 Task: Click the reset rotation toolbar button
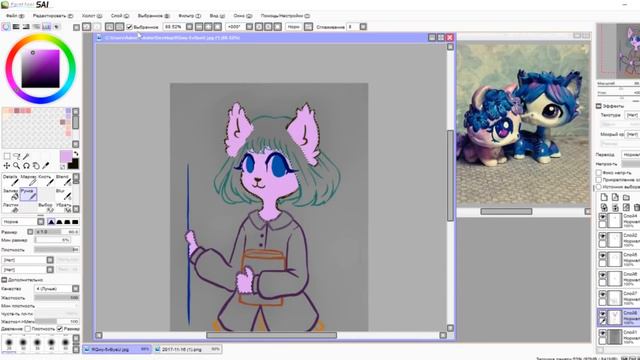pos(278,27)
